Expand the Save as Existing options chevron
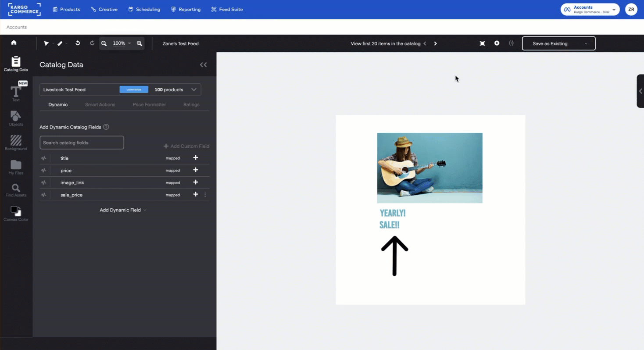Screen dimensions: 644x350 (586, 43)
